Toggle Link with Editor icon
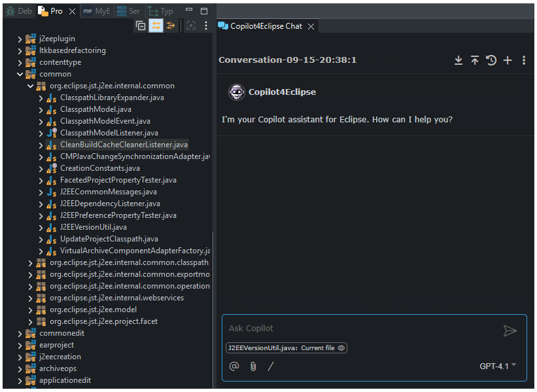 156,26
